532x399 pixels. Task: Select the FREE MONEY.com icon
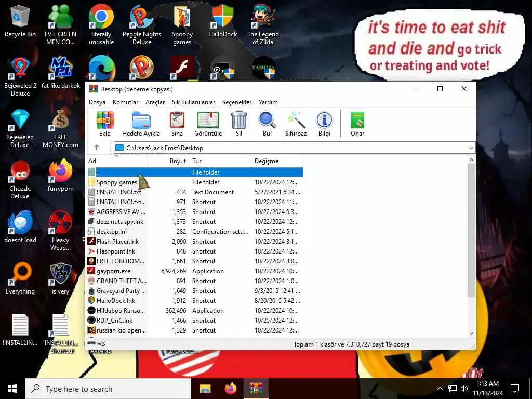click(60, 128)
